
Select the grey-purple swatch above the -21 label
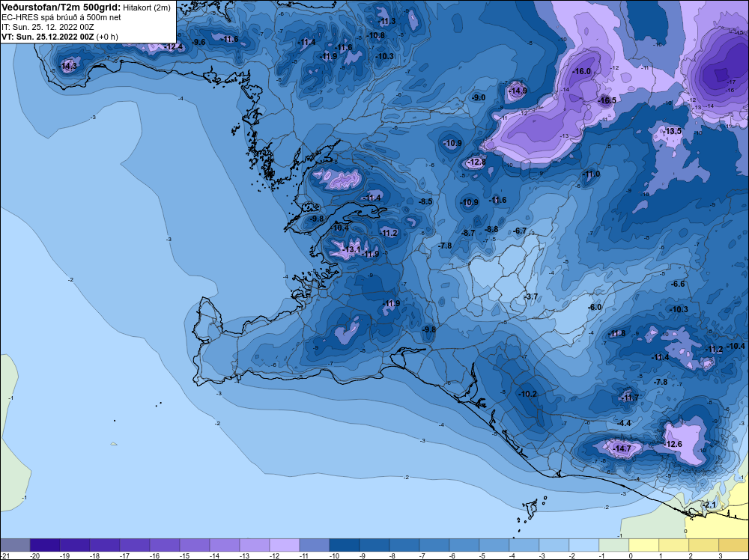click(x=15, y=545)
